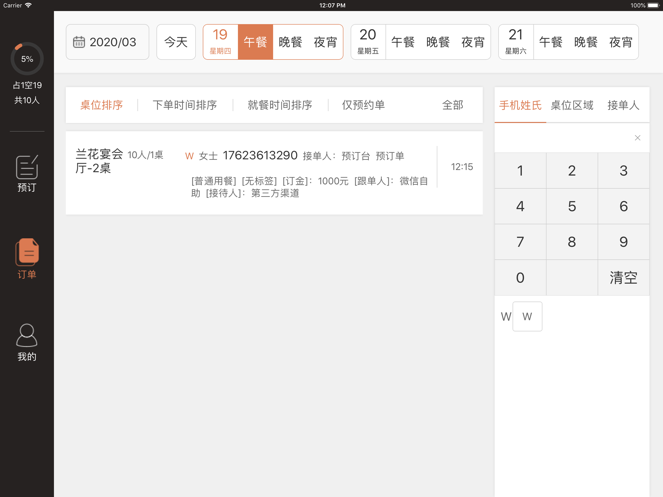Select the 订单 orders icon
Image resolution: width=663 pixels, height=497 pixels.
pyautogui.click(x=27, y=258)
